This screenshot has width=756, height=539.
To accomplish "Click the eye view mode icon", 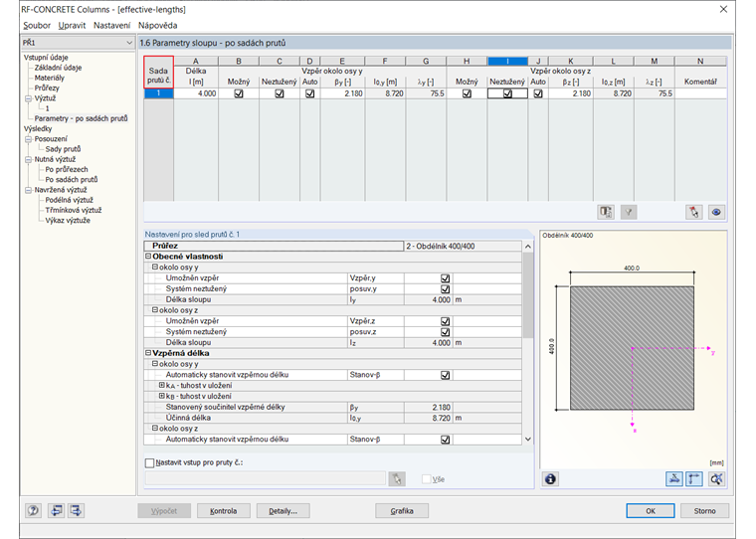I will pos(715,212).
